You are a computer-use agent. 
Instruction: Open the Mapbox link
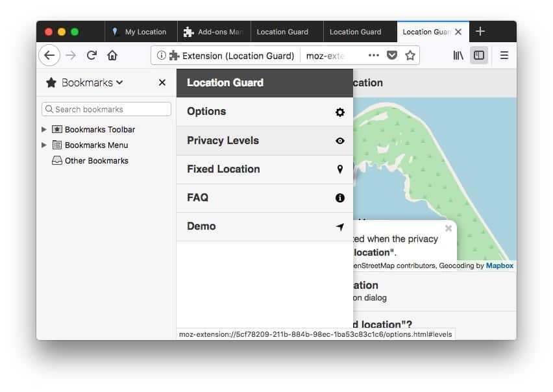coord(499,265)
